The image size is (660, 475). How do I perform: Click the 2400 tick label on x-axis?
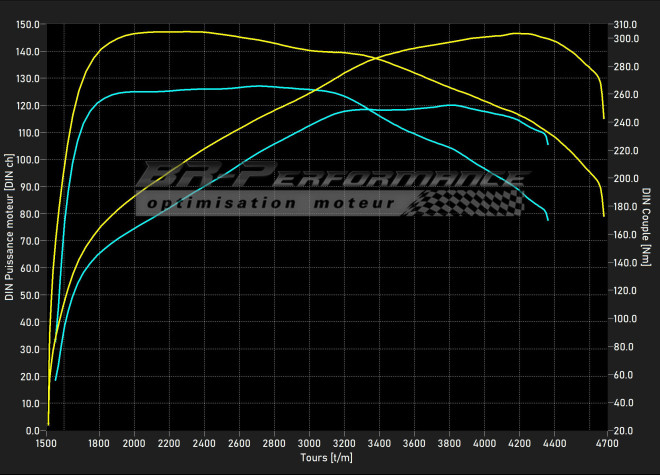[x=205, y=442]
